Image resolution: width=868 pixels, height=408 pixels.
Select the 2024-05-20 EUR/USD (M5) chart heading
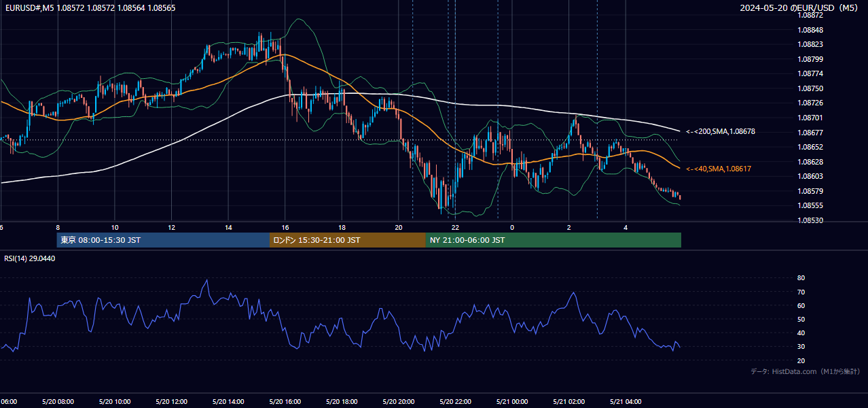800,8
